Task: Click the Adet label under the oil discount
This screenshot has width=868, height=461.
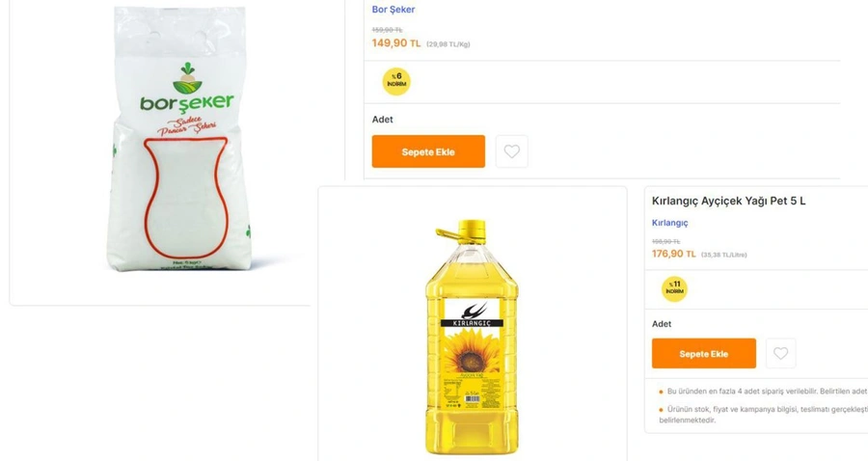Action: coord(662,324)
